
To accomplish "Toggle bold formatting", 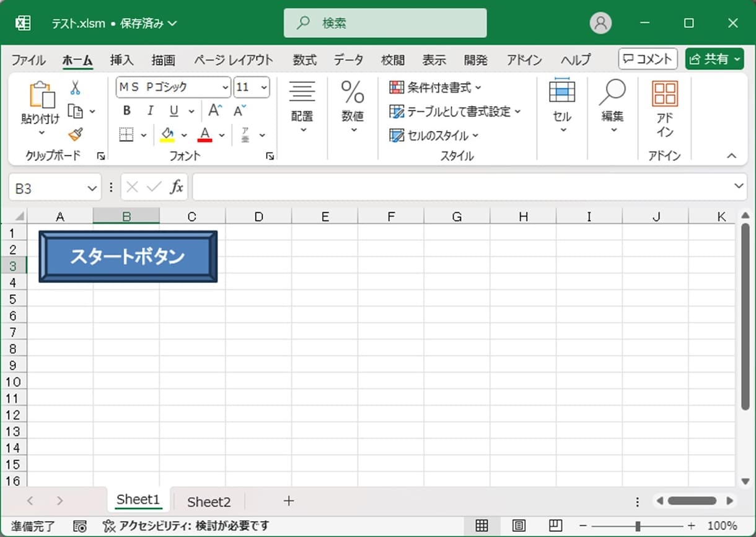I will tap(127, 111).
